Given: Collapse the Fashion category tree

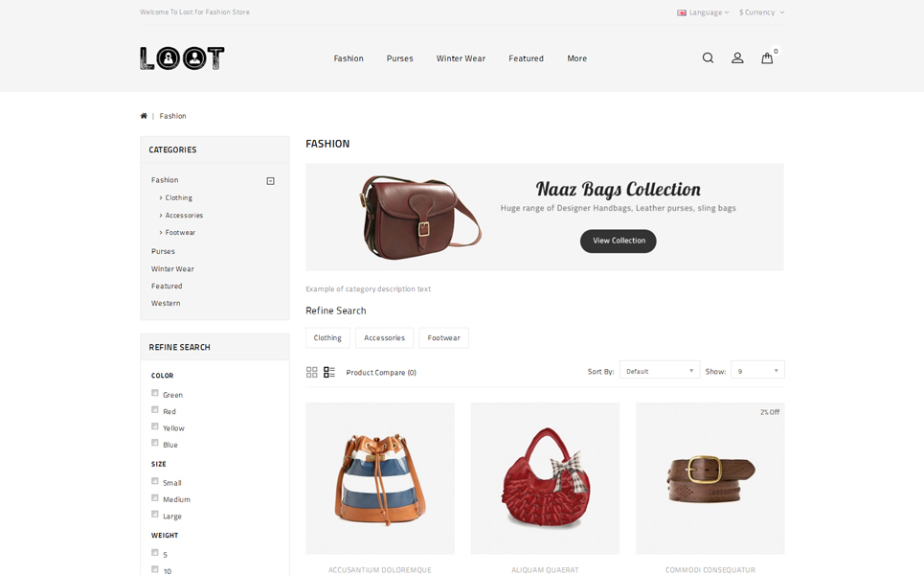Looking at the screenshot, I should pos(270,181).
